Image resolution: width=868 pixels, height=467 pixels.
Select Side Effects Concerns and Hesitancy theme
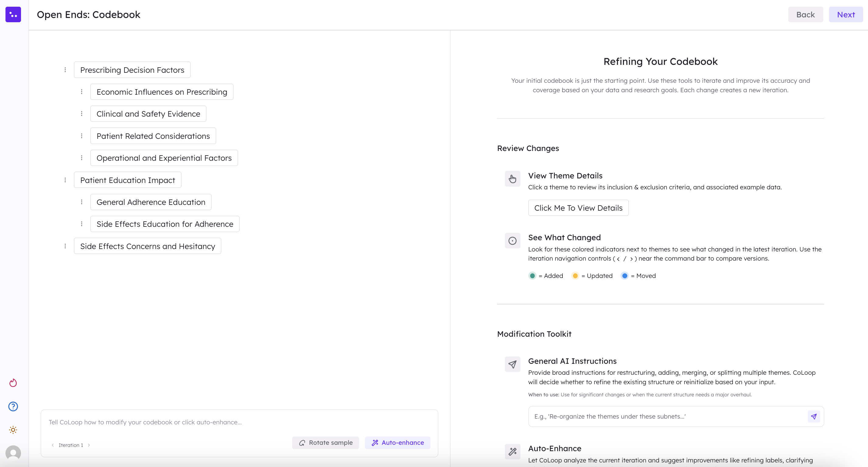pos(148,246)
